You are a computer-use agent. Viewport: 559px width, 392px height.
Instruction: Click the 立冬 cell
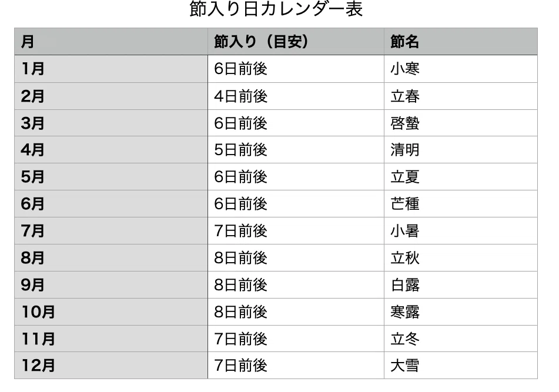coord(461,339)
